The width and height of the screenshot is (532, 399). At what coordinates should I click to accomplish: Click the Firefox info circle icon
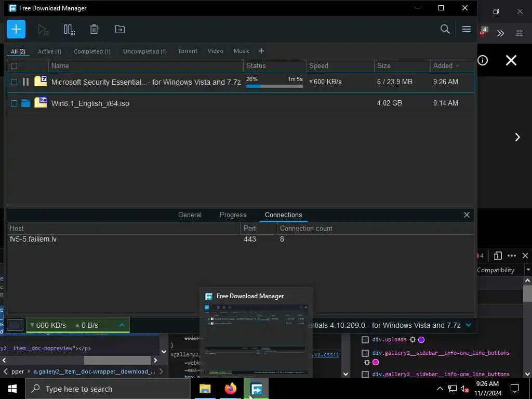coord(483,60)
